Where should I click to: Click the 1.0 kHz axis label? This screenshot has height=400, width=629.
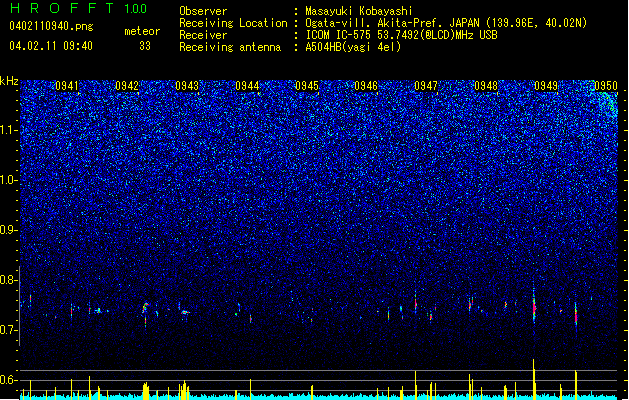[x=9, y=180]
